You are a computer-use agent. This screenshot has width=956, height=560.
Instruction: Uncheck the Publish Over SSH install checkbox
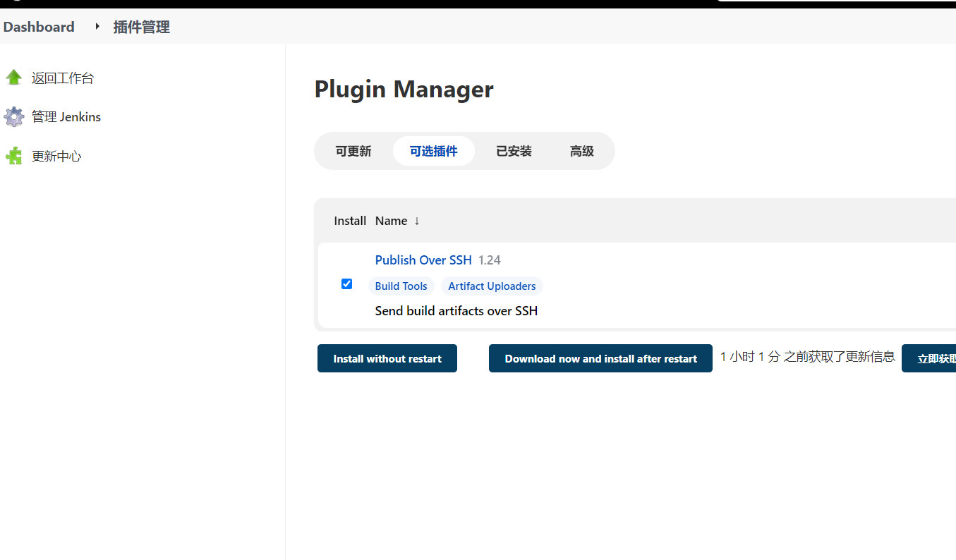(x=346, y=284)
